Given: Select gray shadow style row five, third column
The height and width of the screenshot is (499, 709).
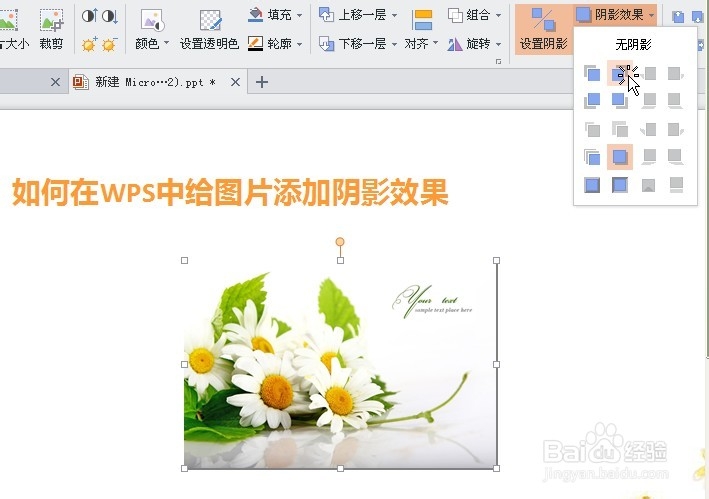Looking at the screenshot, I should 649,185.
